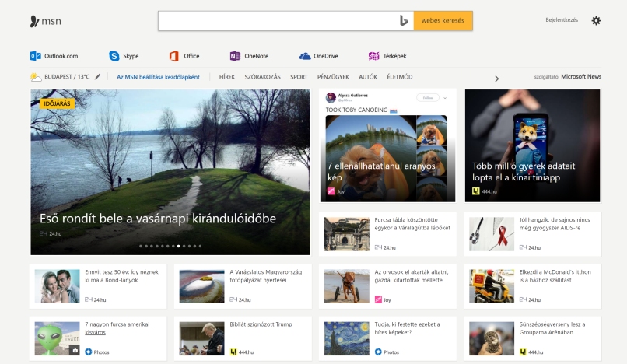Click 24.hu logo under AIDS article
This screenshot has height=364, width=627.
click(523, 247)
